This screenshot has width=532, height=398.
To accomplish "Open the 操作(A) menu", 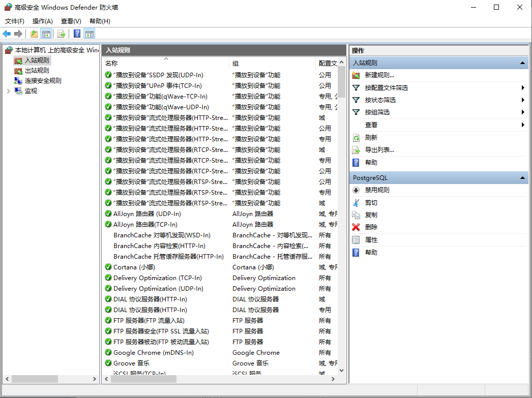I will 43,21.
